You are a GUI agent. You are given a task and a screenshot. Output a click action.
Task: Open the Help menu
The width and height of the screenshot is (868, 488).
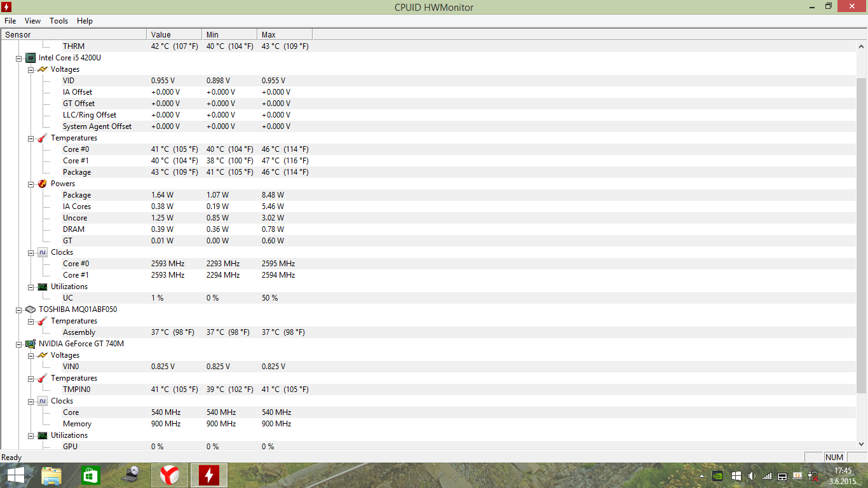[85, 21]
